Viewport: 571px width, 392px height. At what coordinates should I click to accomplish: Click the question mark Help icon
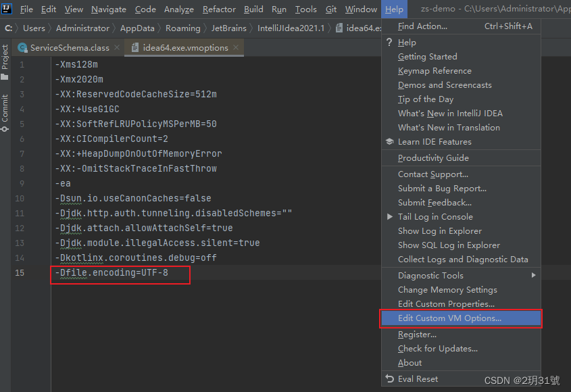(x=389, y=43)
